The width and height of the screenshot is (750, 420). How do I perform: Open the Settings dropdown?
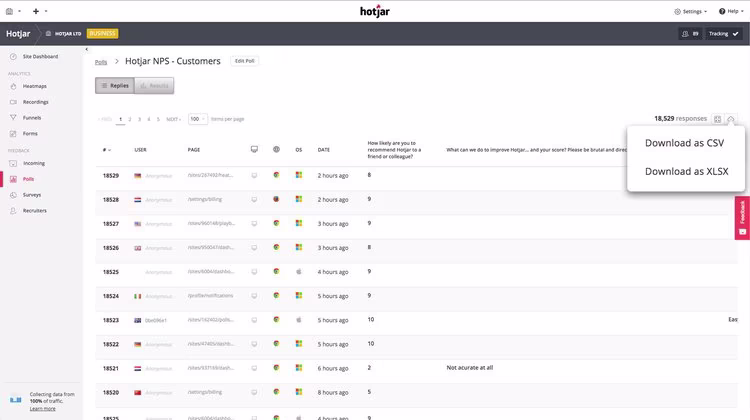[x=690, y=11]
